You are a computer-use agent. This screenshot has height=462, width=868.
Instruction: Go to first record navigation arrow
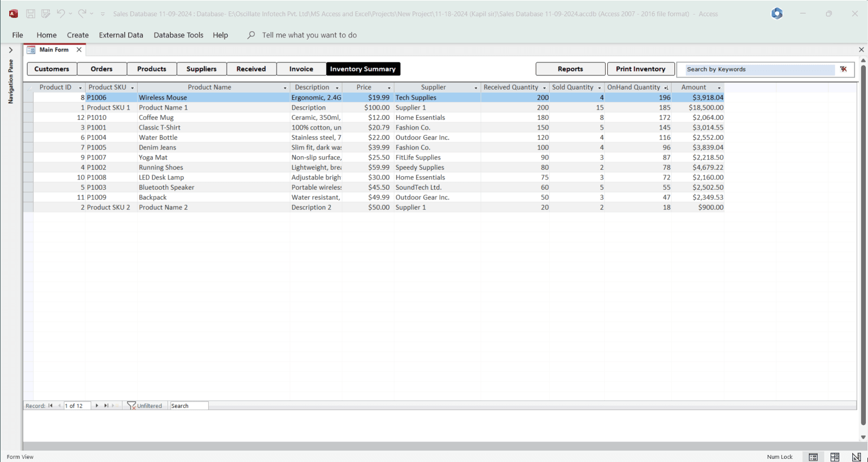50,406
